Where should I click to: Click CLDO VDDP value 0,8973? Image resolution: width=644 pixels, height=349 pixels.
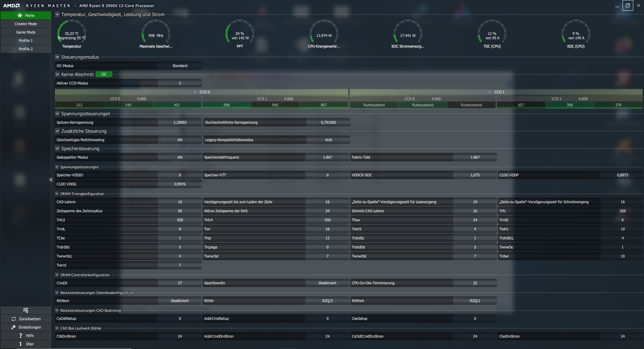click(623, 175)
